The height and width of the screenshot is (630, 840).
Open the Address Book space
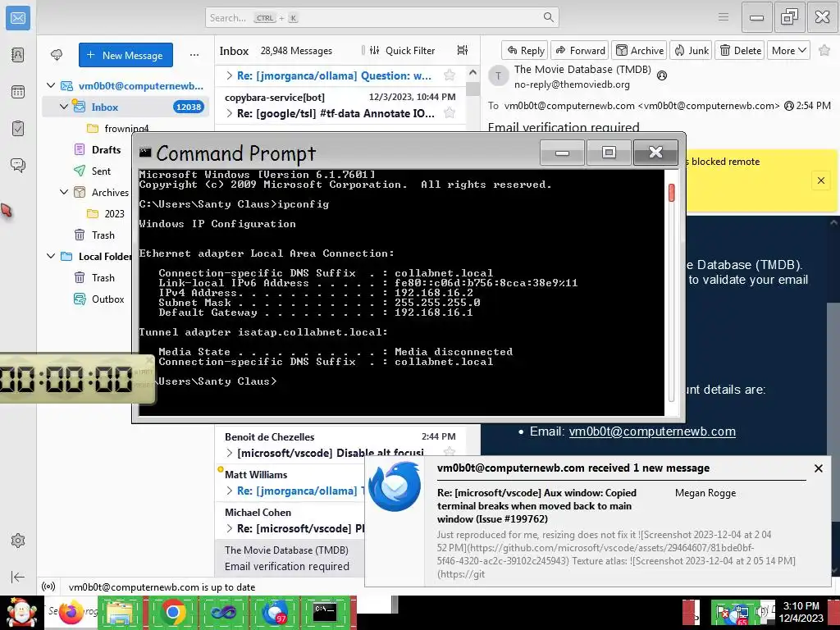(x=18, y=55)
